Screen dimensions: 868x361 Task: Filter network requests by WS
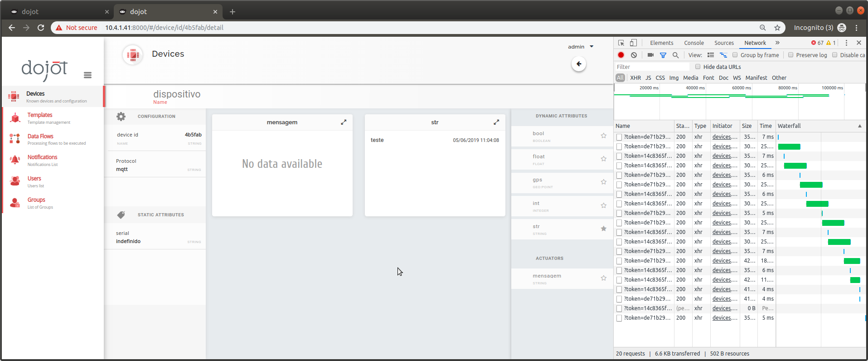(737, 78)
